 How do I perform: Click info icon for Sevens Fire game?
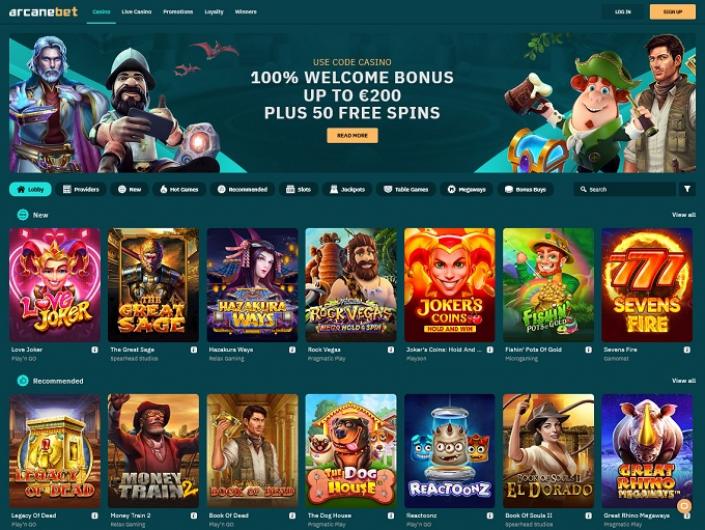click(687, 350)
